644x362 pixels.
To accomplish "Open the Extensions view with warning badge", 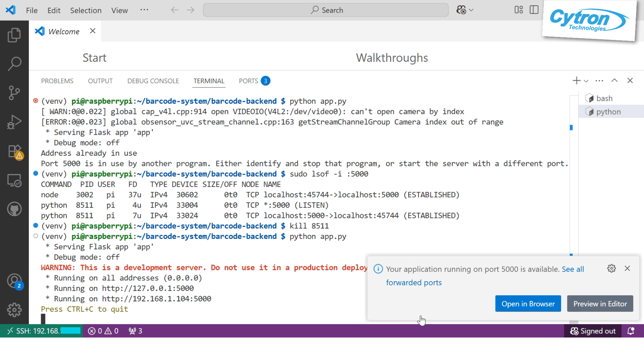I will coord(14,151).
